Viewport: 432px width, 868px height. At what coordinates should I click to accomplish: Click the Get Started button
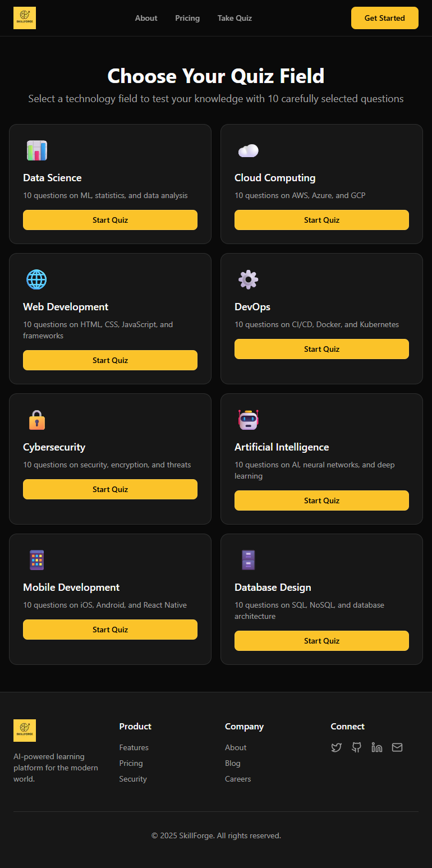click(384, 17)
